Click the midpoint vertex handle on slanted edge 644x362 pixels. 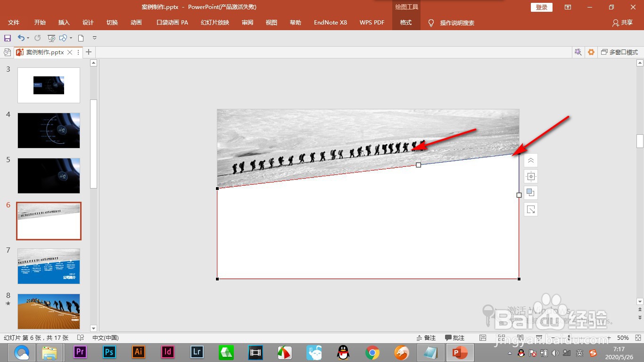(419, 165)
